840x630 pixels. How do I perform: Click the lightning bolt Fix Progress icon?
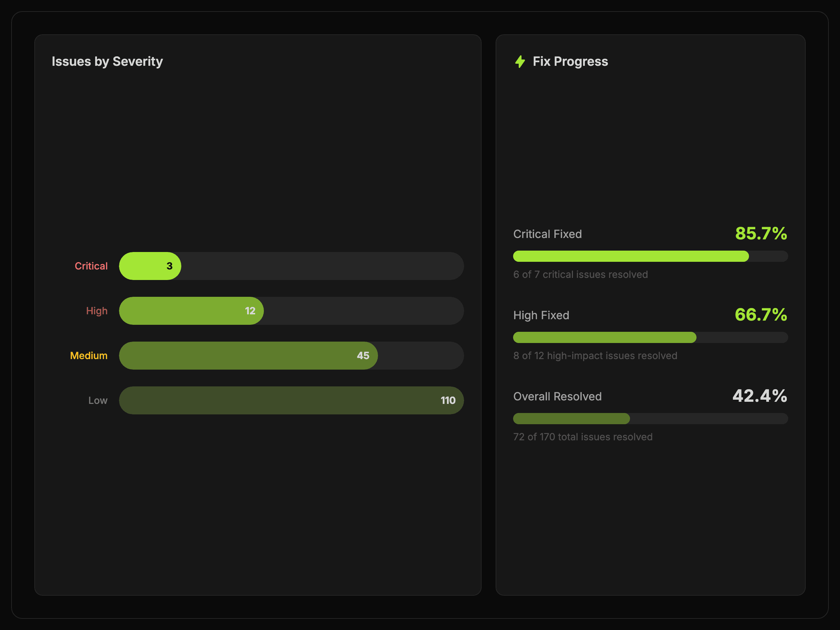[520, 62]
